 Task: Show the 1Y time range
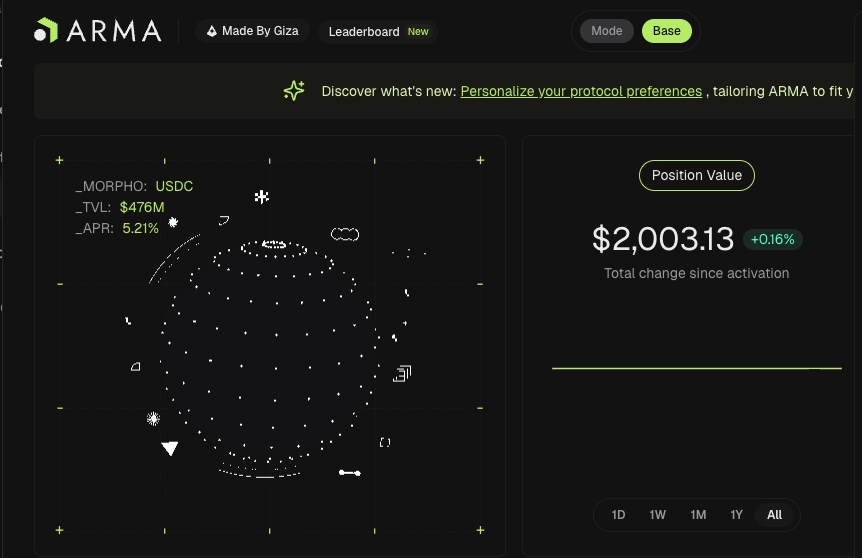736,515
